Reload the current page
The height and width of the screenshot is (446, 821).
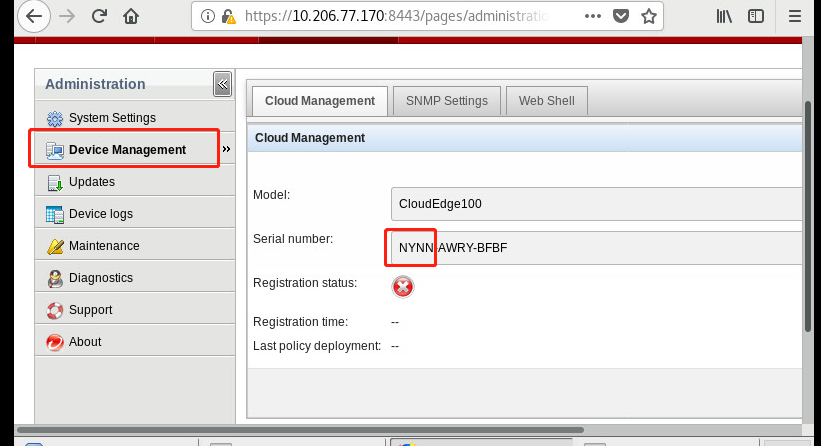[99, 16]
